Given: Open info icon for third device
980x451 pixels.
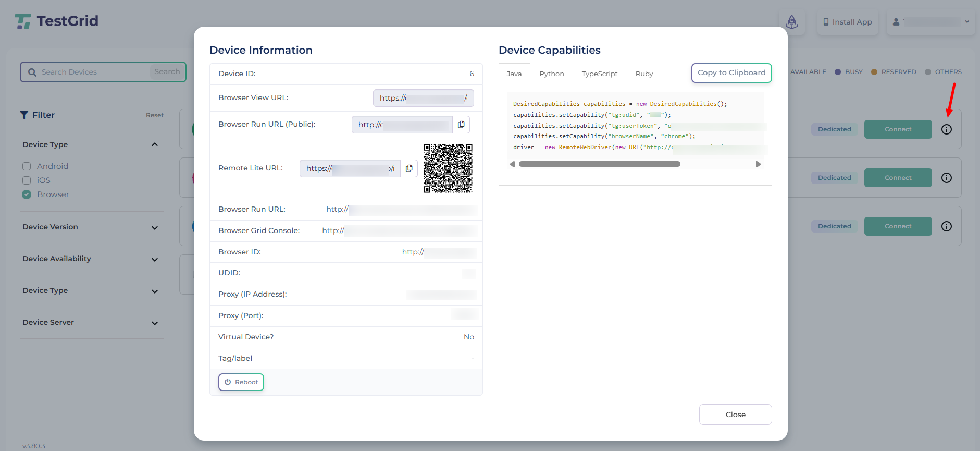Looking at the screenshot, I should coord(946,226).
